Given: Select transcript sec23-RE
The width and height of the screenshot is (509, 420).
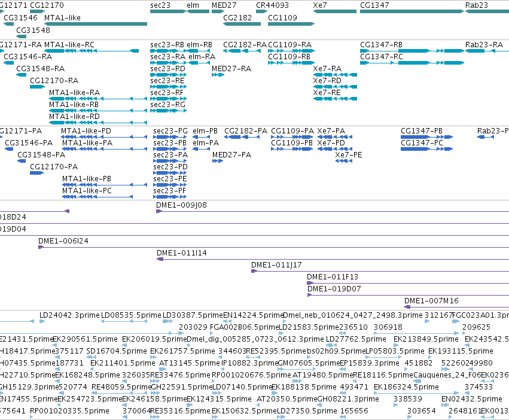Looking at the screenshot, I should [x=168, y=87].
